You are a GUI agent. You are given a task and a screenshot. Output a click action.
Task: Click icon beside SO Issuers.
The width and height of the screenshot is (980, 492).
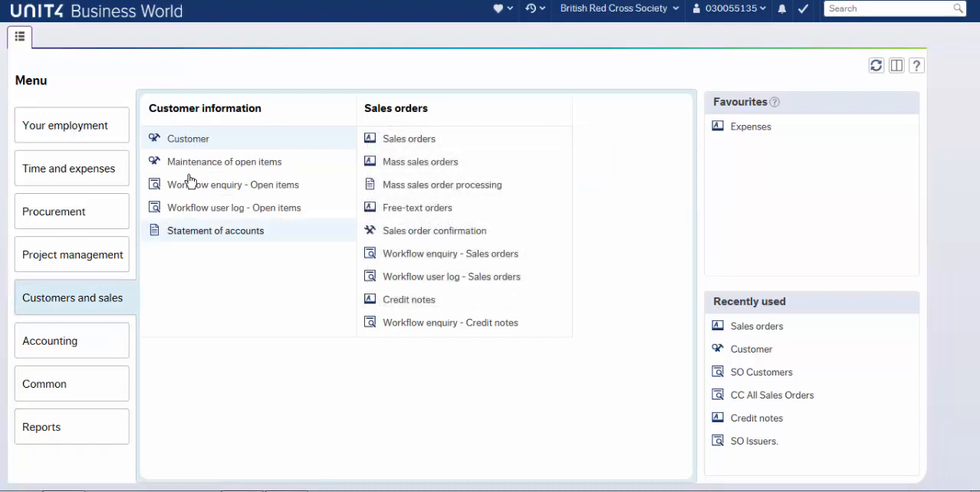click(x=718, y=441)
